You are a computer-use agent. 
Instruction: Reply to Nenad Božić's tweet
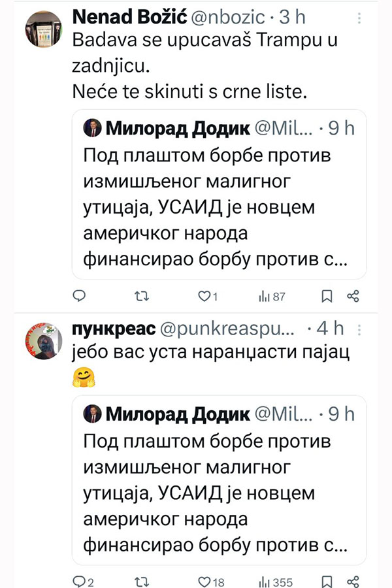click(78, 296)
